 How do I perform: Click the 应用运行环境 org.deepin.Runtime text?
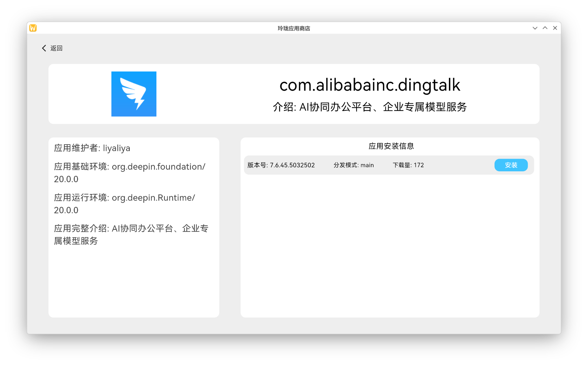[x=124, y=204]
